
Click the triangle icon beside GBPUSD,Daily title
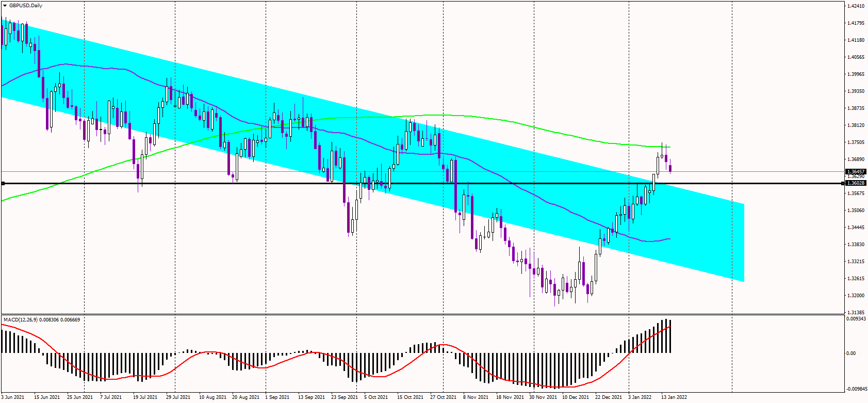(x=5, y=6)
